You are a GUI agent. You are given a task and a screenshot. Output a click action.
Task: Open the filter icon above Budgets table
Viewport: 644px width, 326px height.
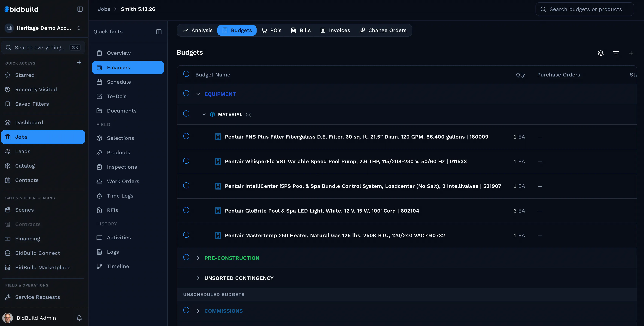616,53
